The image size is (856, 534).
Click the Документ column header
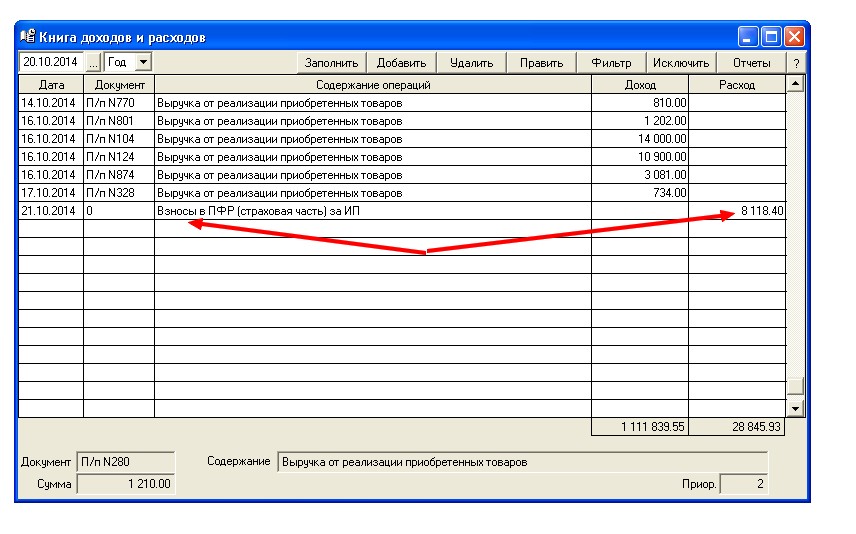pyautogui.click(x=119, y=85)
